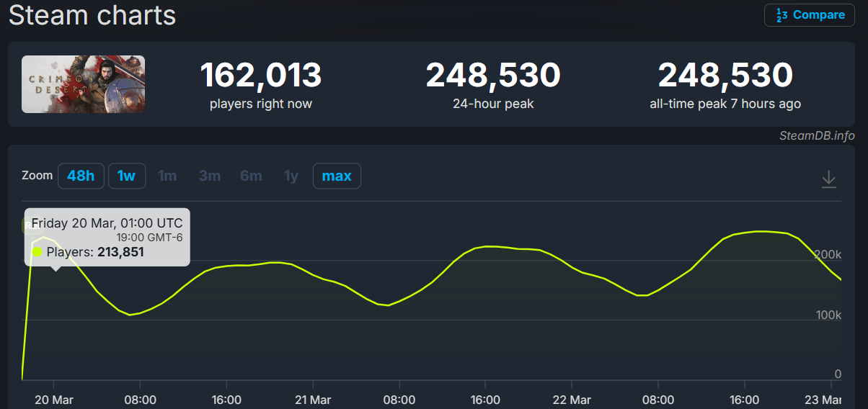Select the max zoom range
Screen dimensions: 868x409
(337, 176)
